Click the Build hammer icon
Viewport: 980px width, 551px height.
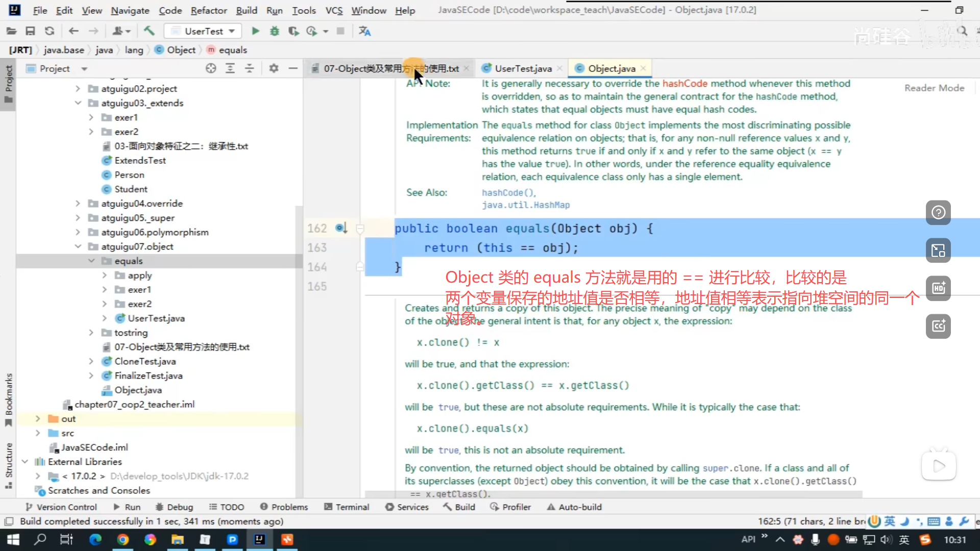click(x=149, y=31)
